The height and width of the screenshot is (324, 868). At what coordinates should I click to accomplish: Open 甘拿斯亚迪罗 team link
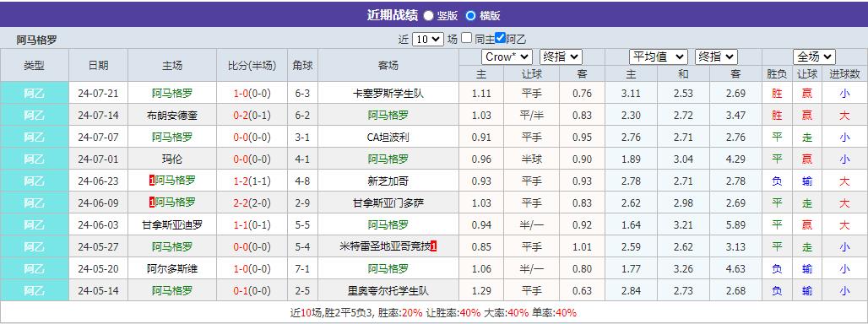click(172, 225)
